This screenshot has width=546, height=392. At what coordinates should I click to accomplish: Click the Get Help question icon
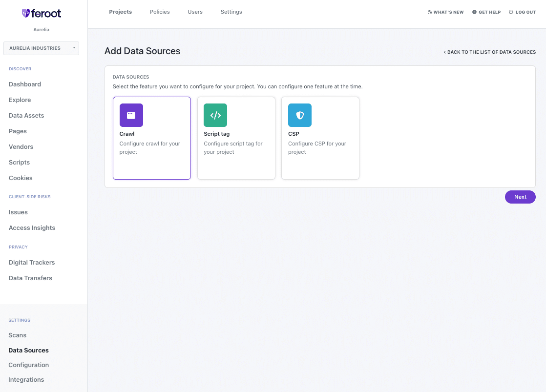[x=474, y=12]
